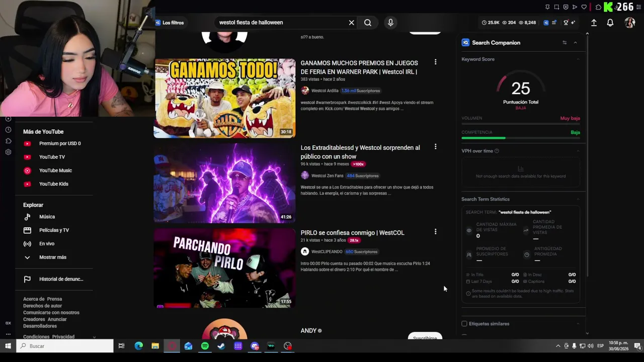Open Premium por USD 0

(52, 143)
